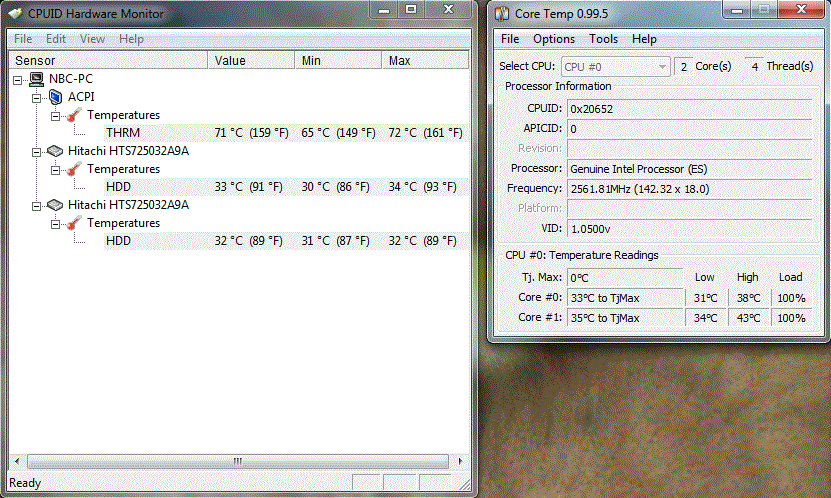The image size is (831, 498).
Task: Click Core #1 Load value 100%
Action: (x=791, y=318)
